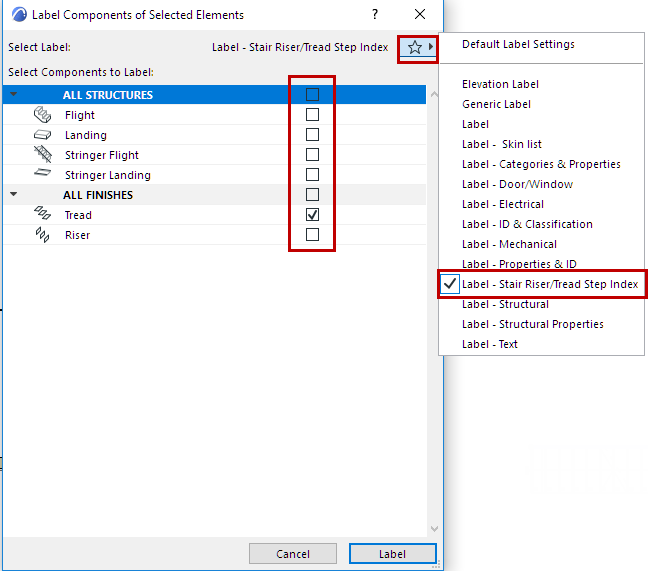Open the help question mark button
Screen dimensions: 648x571
tap(375, 14)
